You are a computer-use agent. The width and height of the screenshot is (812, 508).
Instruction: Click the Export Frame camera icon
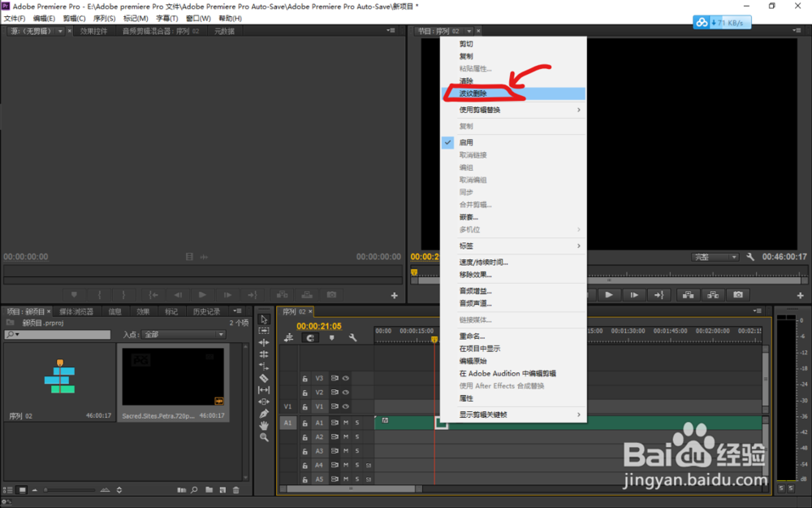coord(738,295)
